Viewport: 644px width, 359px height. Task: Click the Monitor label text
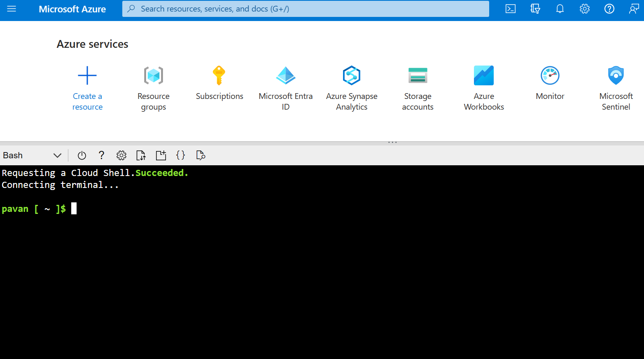click(x=550, y=96)
